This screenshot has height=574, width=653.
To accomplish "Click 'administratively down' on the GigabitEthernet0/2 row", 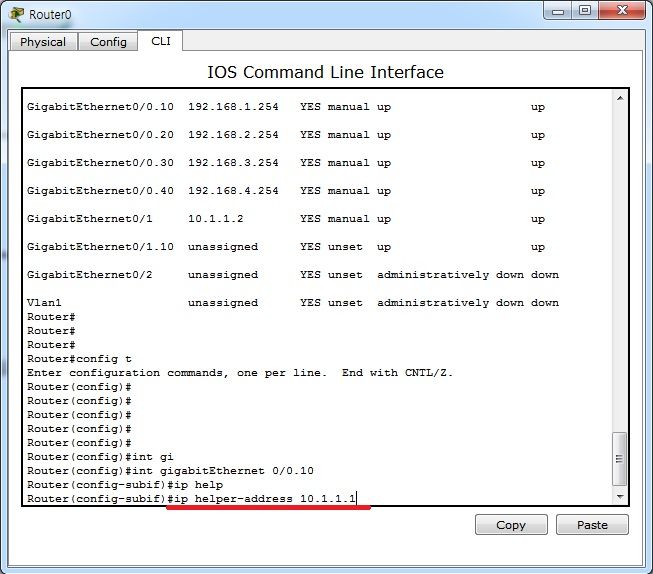I will tap(450, 275).
